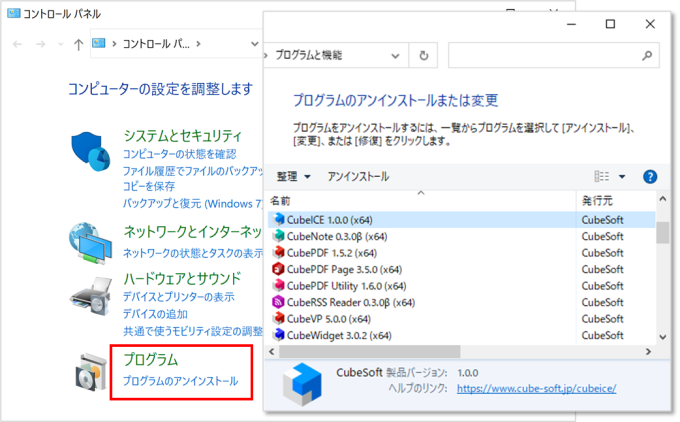Image resolution: width=680 pixels, height=422 pixels.
Task: Click CubeSoft publisher cell for CubeVP row
Action: pos(602,319)
